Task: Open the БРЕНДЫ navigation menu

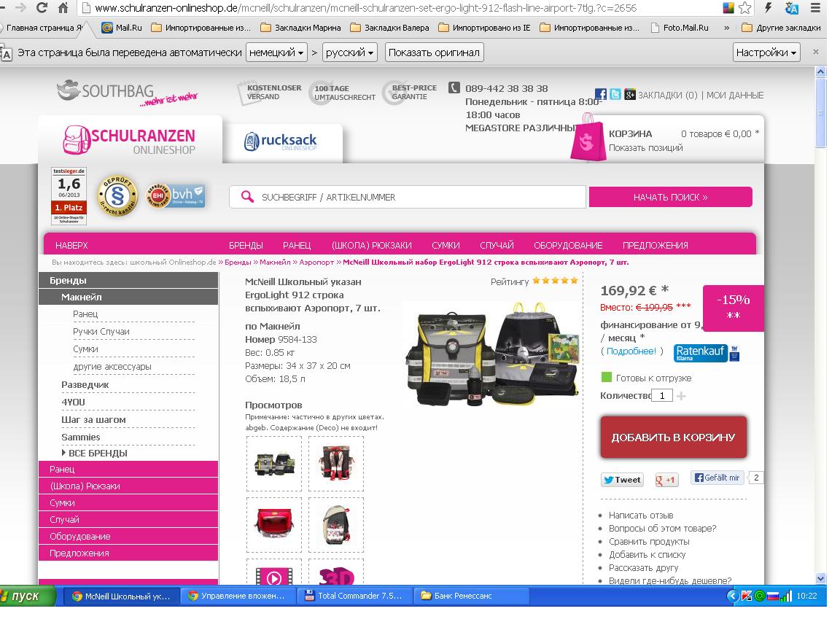Action: pyautogui.click(x=246, y=245)
